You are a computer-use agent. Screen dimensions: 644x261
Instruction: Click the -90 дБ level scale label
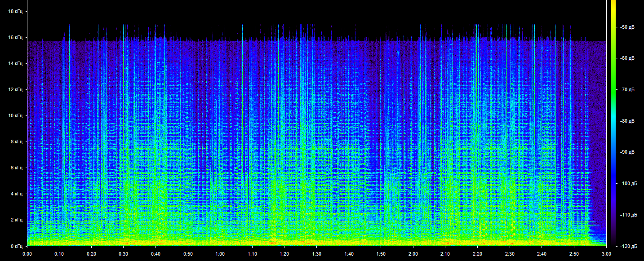[x=627, y=152]
